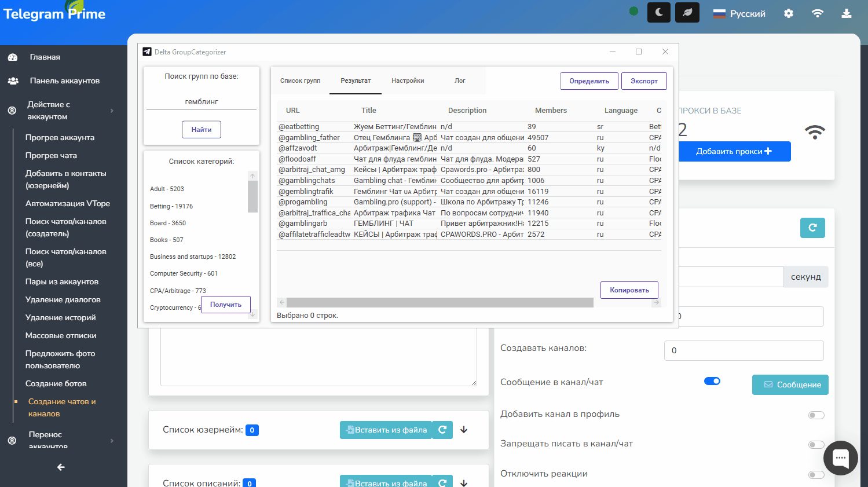The image size is (868, 487).
Task: Collapse sidebar with back arrow
Action: tap(61, 467)
